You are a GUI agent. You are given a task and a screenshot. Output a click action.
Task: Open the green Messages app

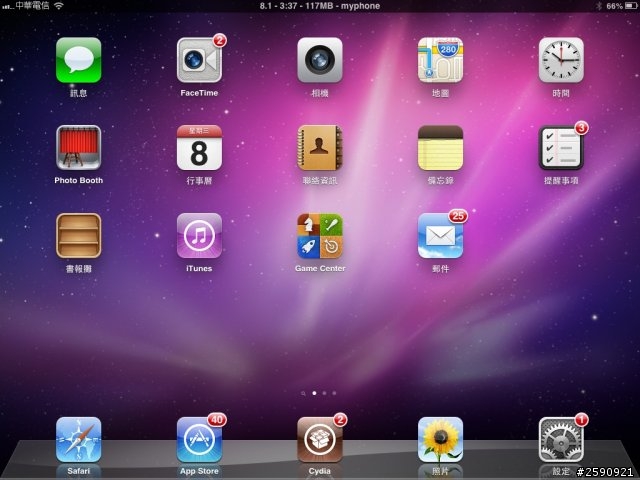pyautogui.click(x=78, y=60)
